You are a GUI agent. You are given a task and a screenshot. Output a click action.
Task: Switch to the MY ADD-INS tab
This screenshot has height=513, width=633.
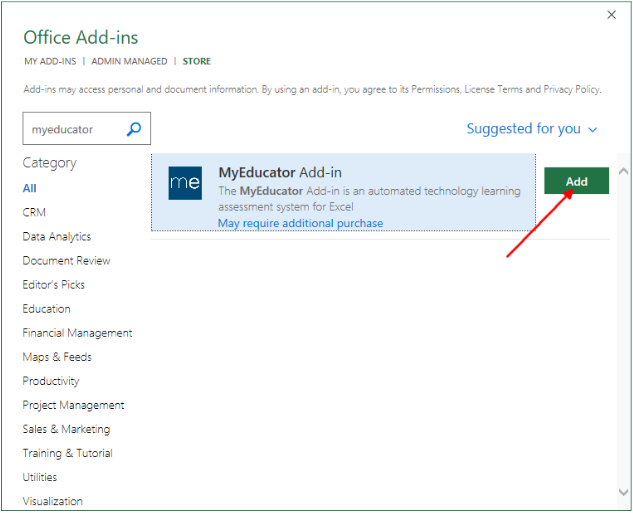[50, 61]
